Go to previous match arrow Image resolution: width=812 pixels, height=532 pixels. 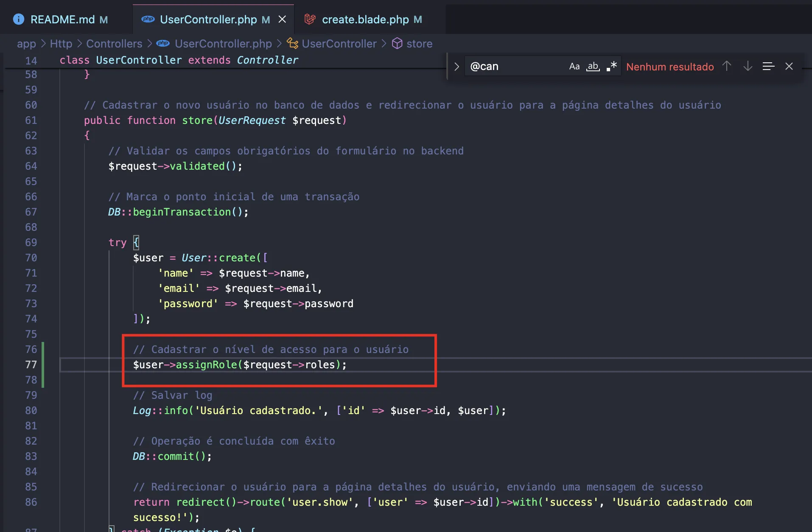727,67
